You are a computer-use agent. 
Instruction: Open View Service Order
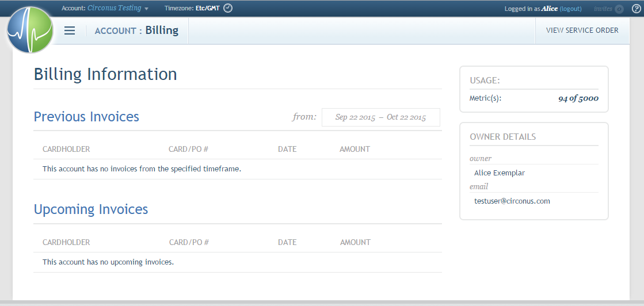(582, 30)
